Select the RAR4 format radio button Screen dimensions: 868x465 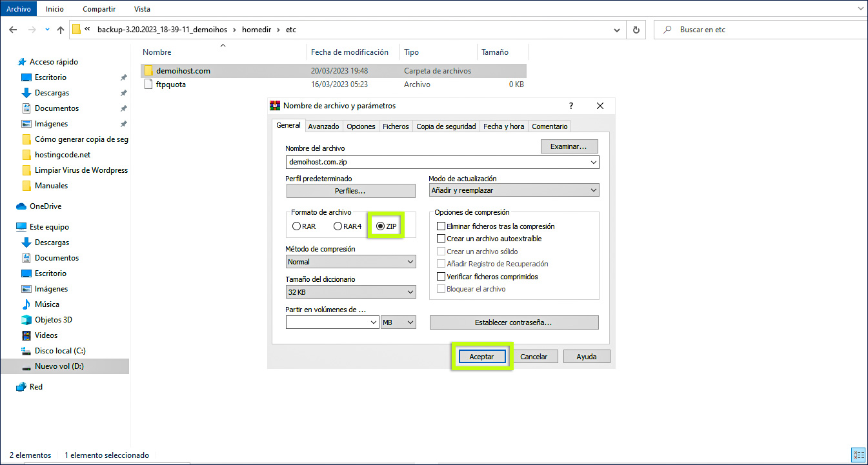pos(338,226)
